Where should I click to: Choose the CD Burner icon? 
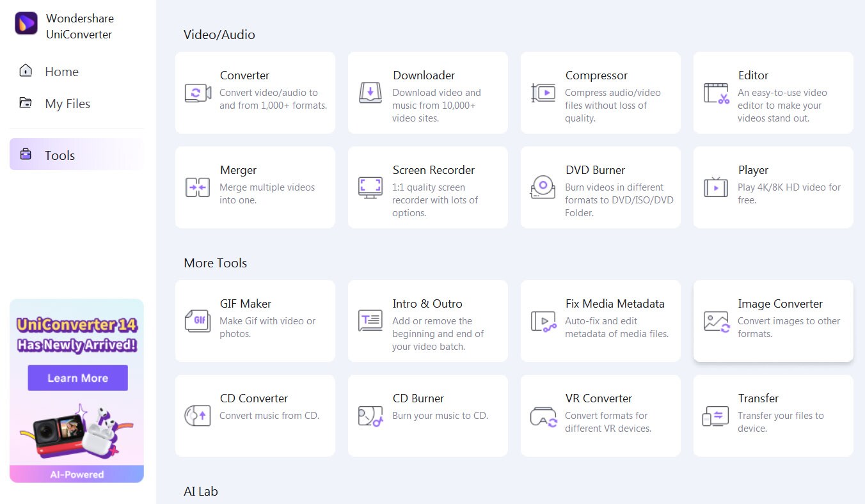coord(370,416)
